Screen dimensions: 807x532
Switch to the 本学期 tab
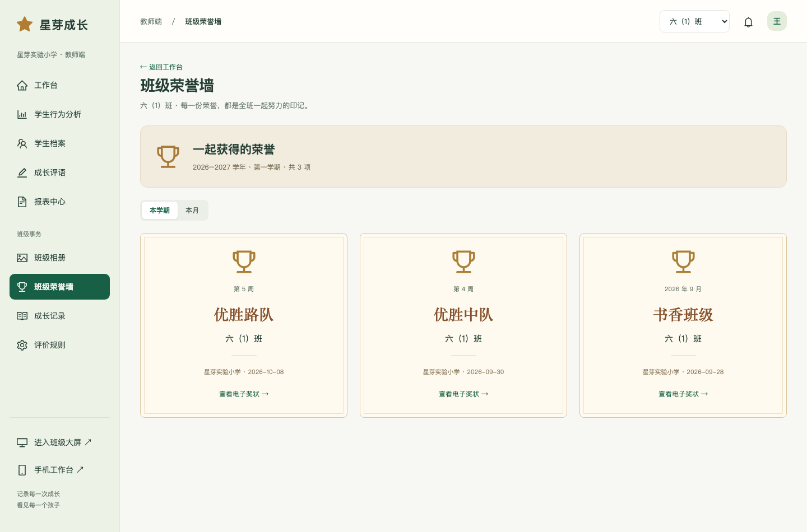pyautogui.click(x=160, y=210)
